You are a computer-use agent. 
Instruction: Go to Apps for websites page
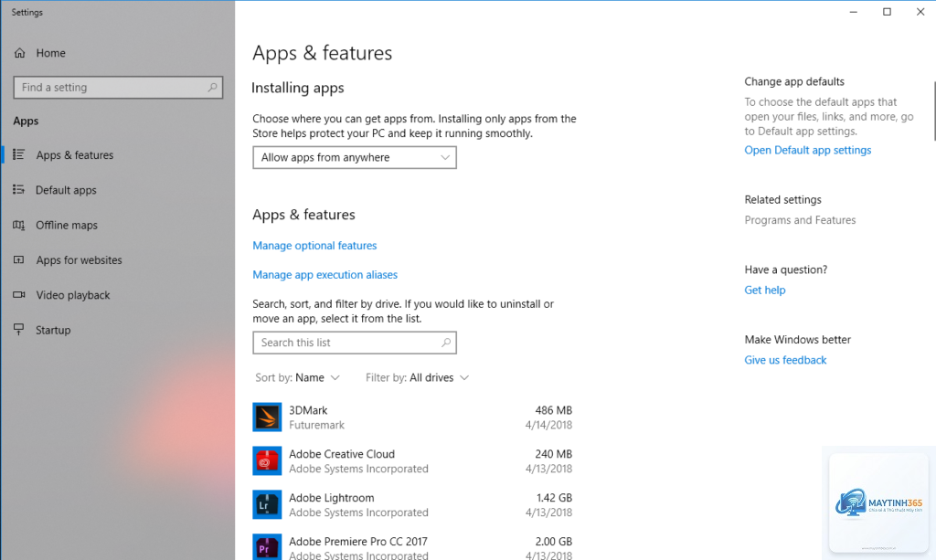pos(79,260)
